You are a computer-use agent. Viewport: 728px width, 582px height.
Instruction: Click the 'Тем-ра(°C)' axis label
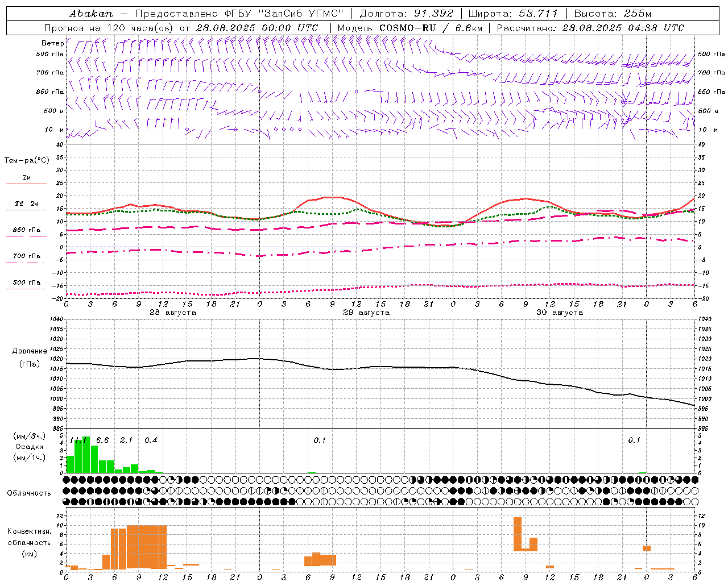pos(27,161)
